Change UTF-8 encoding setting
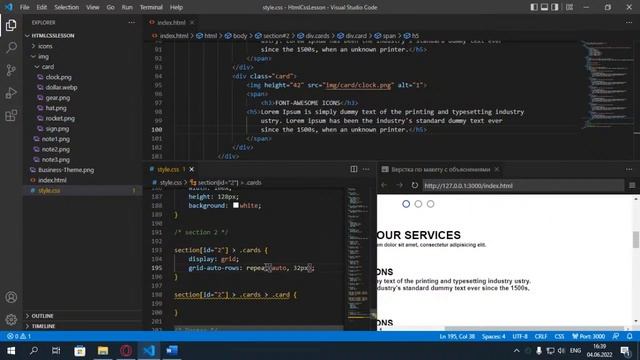The image size is (640, 360). 520,336
